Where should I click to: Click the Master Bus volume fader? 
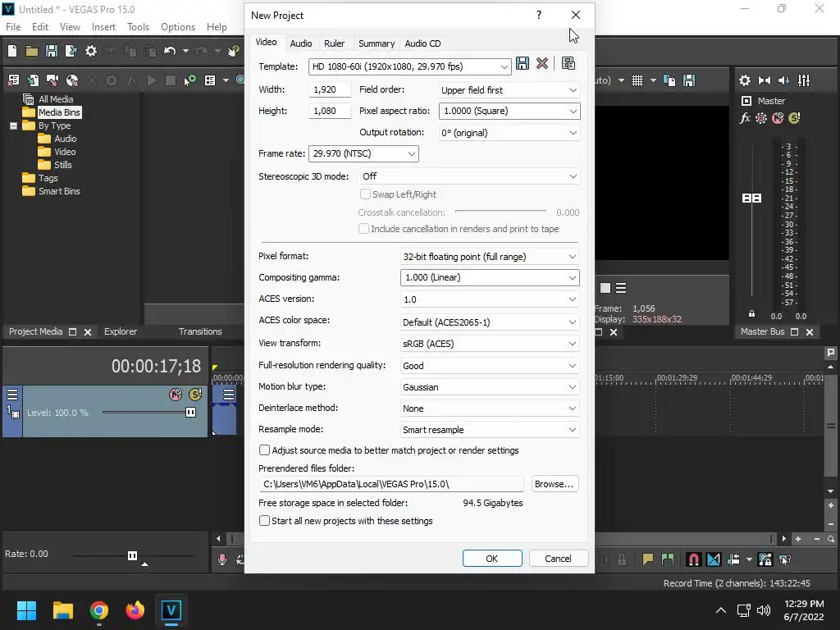(x=751, y=199)
